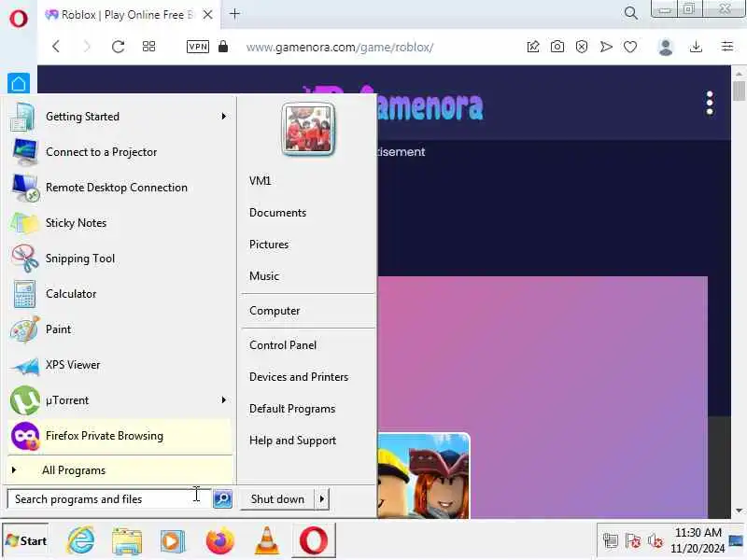
Task: Open Devices and Printers
Action: click(299, 377)
